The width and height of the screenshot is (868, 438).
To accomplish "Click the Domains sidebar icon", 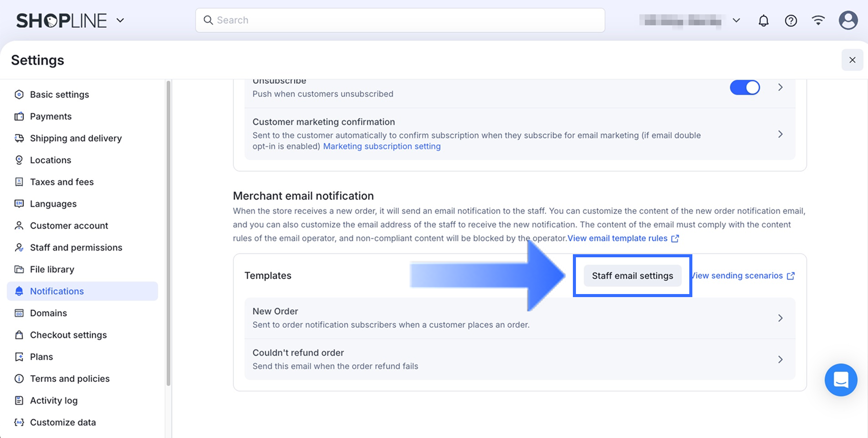I will [x=19, y=313].
